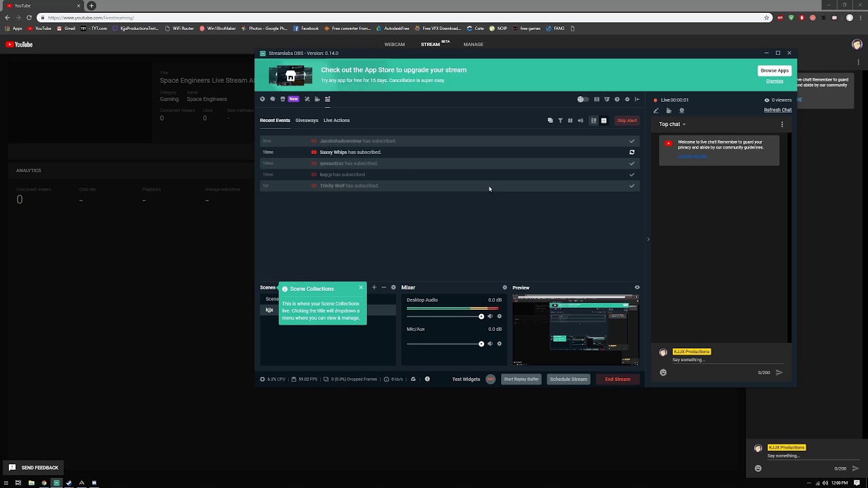The height and width of the screenshot is (488, 868).
Task: Open Mixer panel settings gear
Action: click(x=505, y=287)
